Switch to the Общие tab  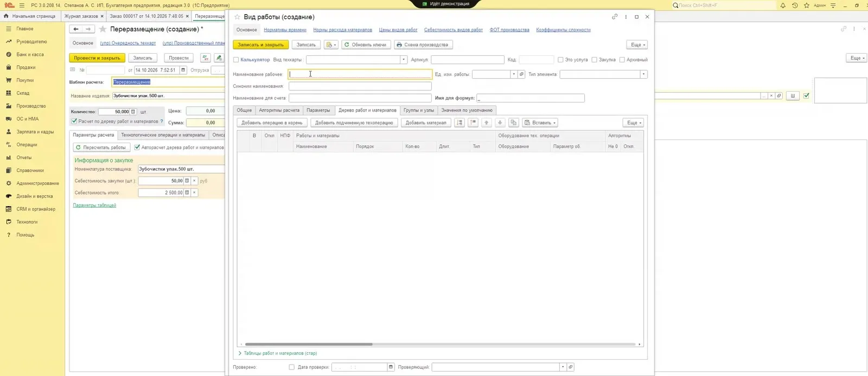click(x=244, y=110)
